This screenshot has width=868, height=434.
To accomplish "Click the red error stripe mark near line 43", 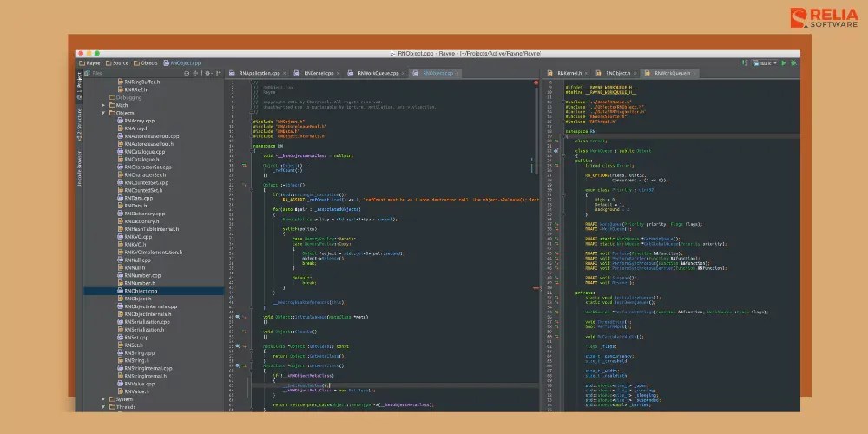I will [x=536, y=288].
